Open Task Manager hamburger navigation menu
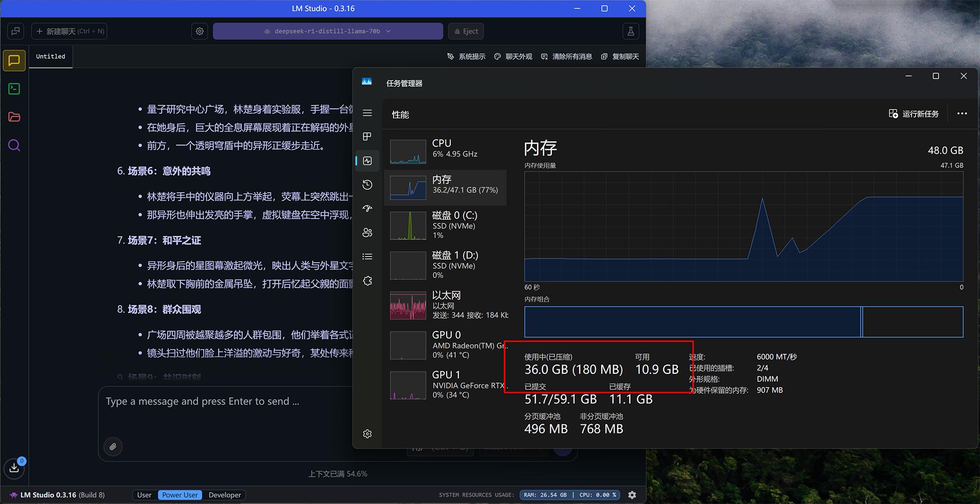Screen dimensions: 980x504 [x=367, y=113]
